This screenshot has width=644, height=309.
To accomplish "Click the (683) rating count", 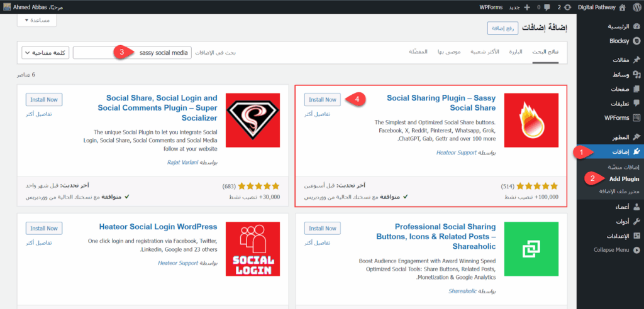I will [229, 186].
